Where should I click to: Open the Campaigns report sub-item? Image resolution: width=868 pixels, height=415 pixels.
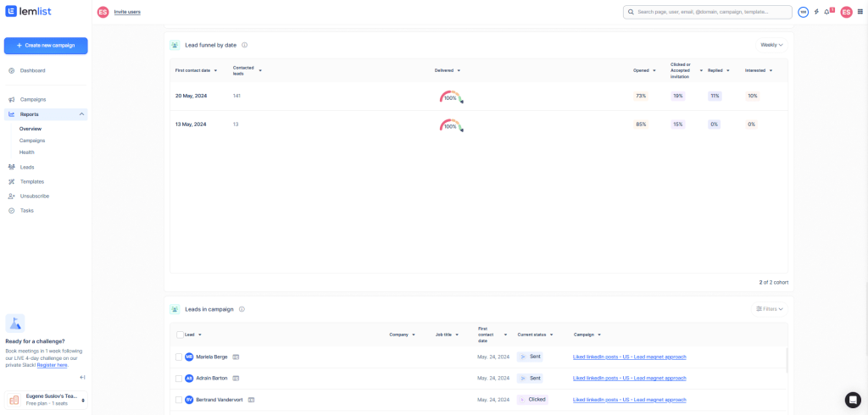32,141
